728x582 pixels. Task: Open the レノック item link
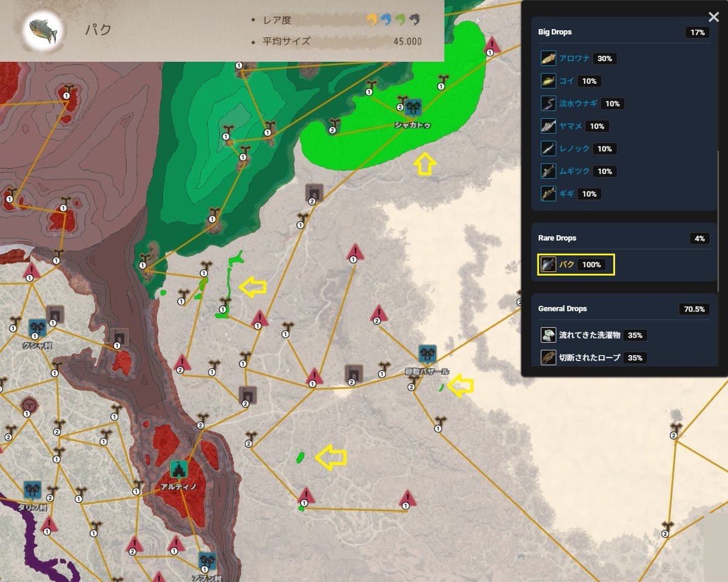pyautogui.click(x=575, y=149)
